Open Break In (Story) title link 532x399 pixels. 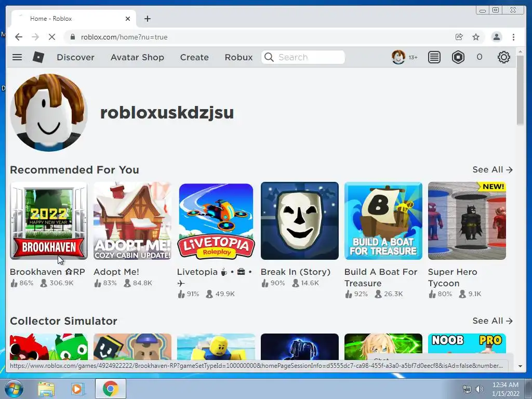(295, 272)
